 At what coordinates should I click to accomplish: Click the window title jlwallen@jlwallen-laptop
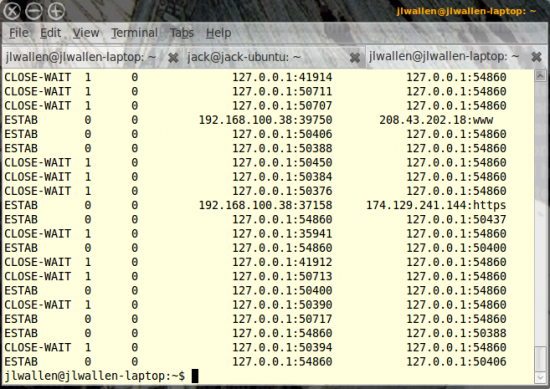pos(466,11)
